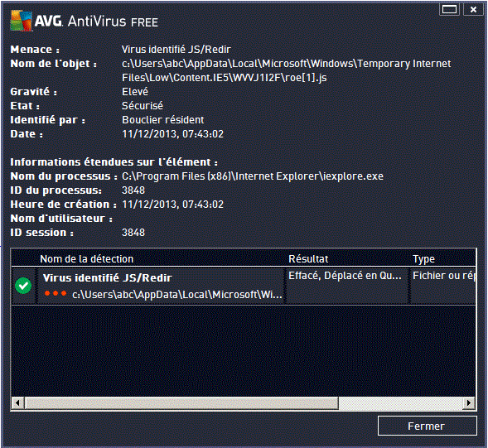The width and height of the screenshot is (488, 448).
Task: Click the empty scrollbar track right of thumb
Action: point(401,403)
